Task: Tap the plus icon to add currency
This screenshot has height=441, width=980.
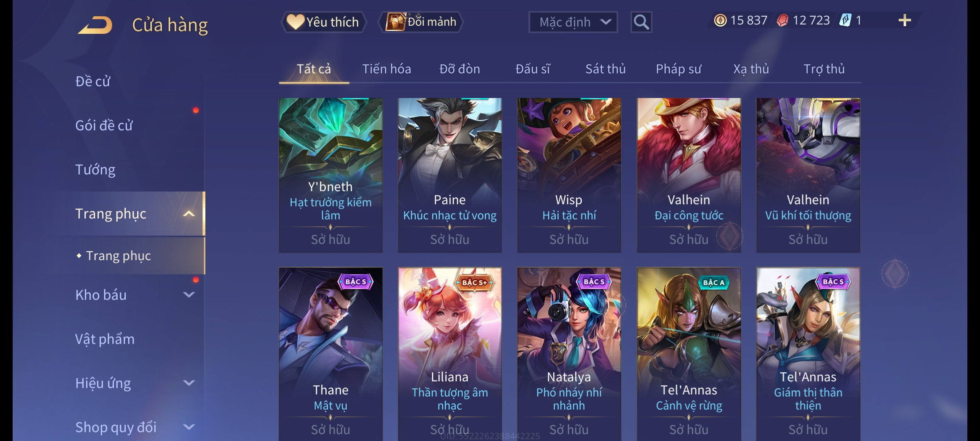Action: 904,20
